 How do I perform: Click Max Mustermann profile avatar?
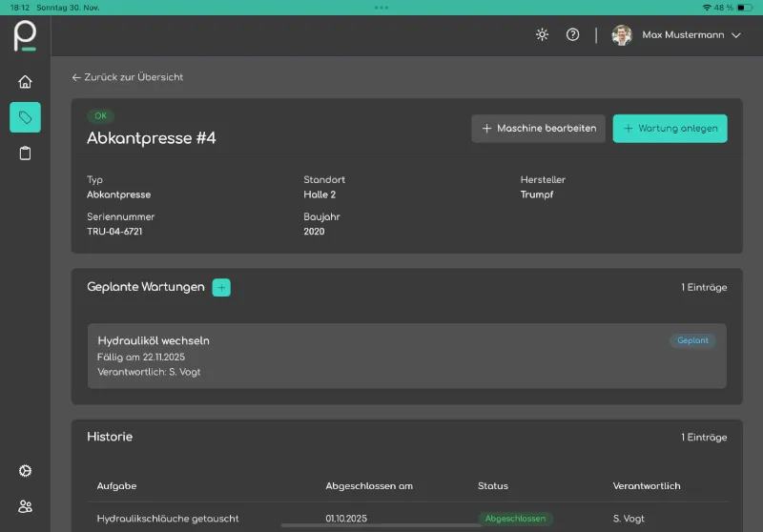click(622, 35)
